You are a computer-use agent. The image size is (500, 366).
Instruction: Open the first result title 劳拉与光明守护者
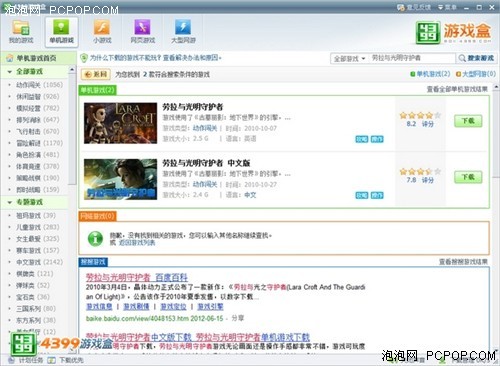[x=193, y=107]
